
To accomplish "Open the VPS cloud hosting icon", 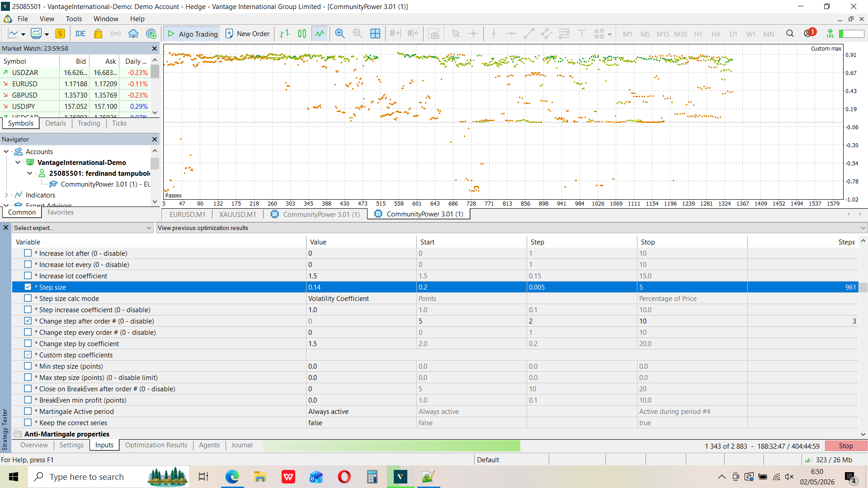I will coord(133,34).
